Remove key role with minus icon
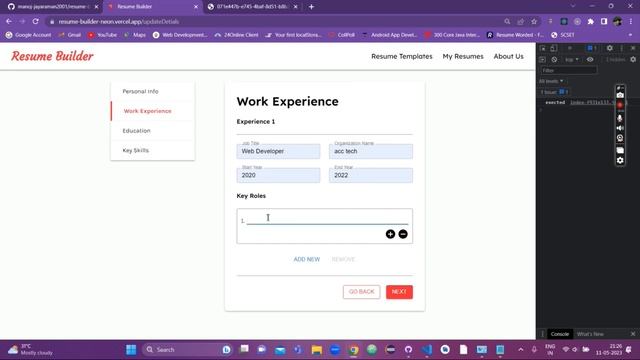This screenshot has height=360, width=640. tap(403, 234)
